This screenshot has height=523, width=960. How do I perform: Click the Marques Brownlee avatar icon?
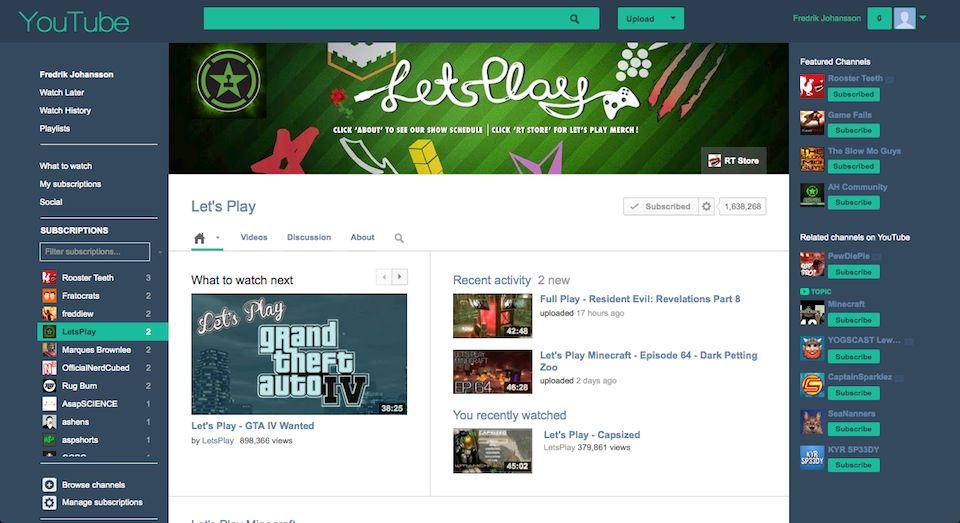(50, 350)
